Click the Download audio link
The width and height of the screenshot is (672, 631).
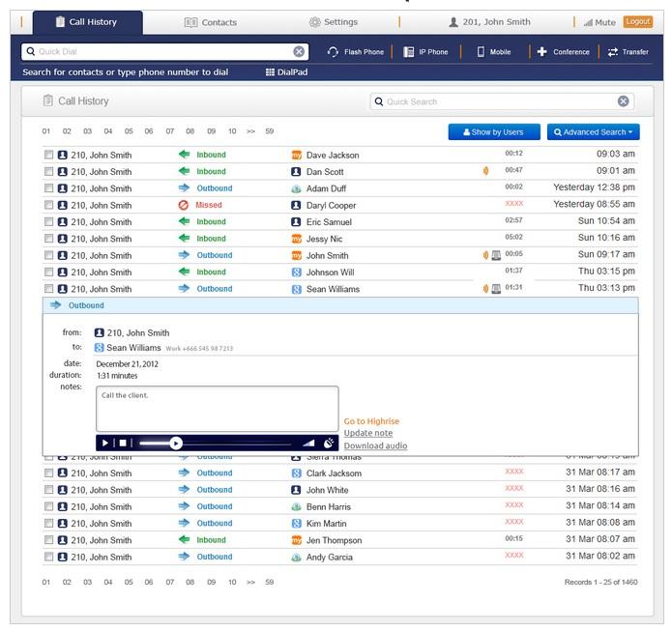(x=375, y=445)
